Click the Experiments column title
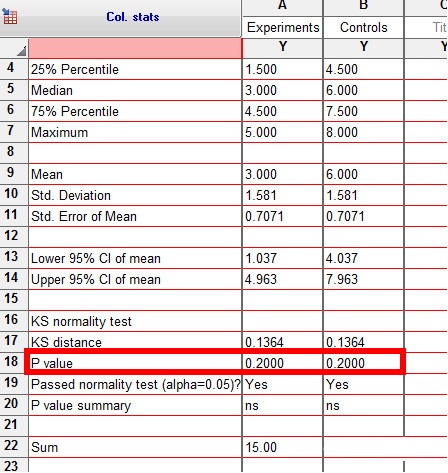The width and height of the screenshot is (448, 473). point(283,27)
